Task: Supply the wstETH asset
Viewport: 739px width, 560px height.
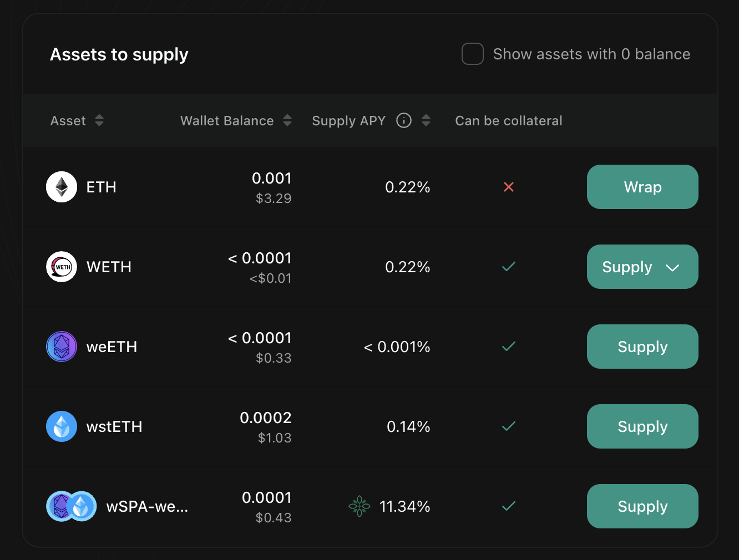Action: (642, 426)
